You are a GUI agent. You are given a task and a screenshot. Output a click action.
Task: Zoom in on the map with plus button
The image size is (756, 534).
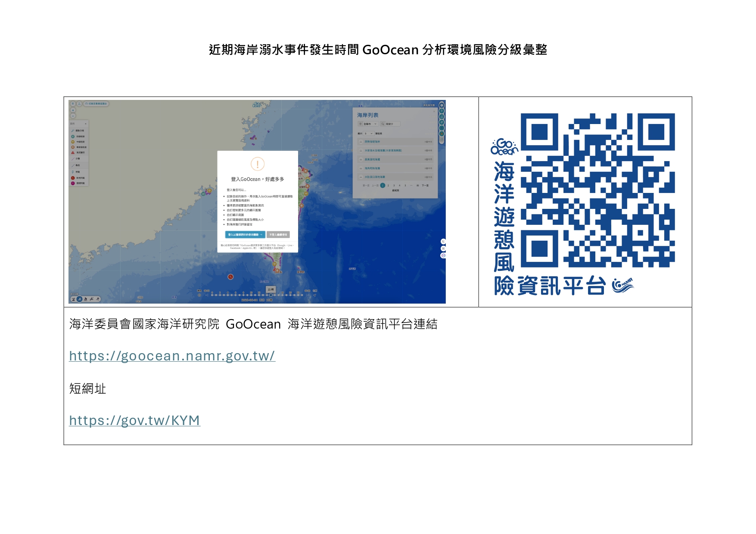pos(73,110)
